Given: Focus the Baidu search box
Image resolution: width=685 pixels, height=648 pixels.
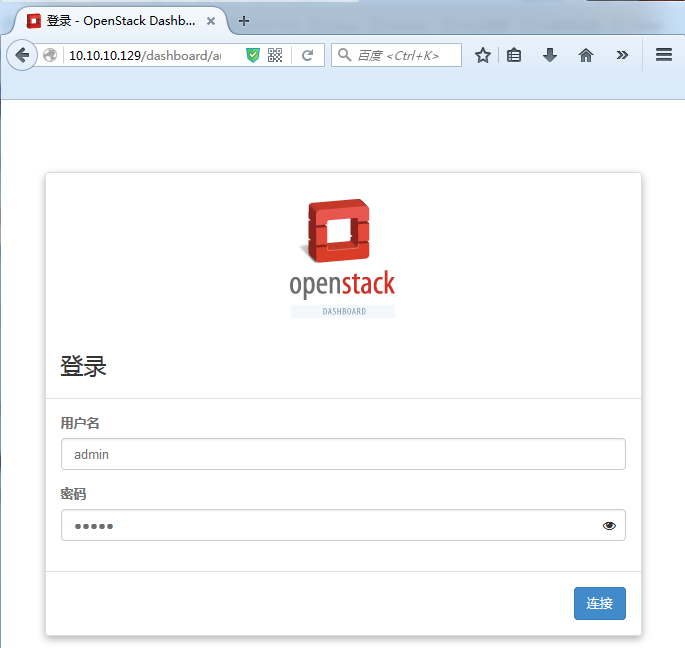Looking at the screenshot, I should point(397,55).
